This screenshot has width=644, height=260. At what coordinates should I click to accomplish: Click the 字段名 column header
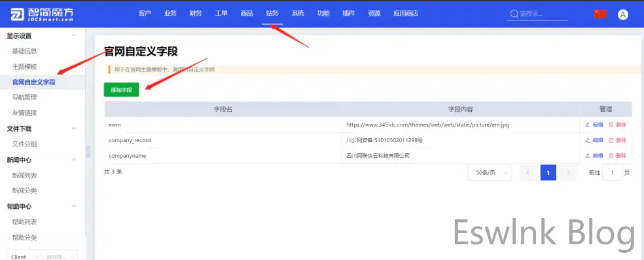[223, 109]
